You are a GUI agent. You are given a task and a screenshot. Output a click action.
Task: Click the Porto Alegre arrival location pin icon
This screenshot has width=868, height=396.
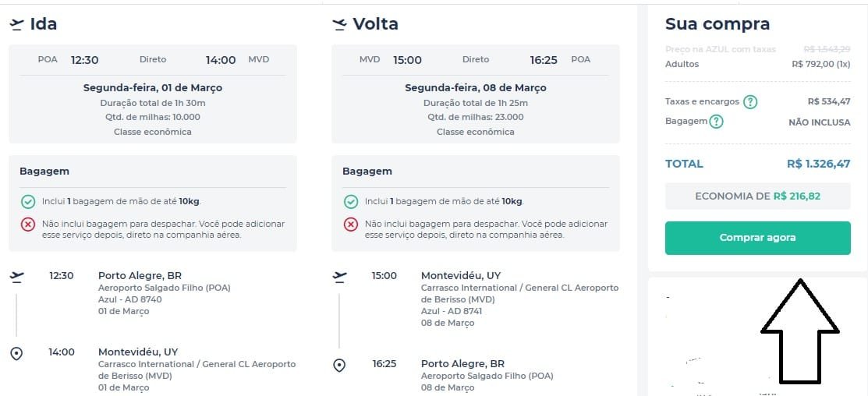tap(339, 366)
